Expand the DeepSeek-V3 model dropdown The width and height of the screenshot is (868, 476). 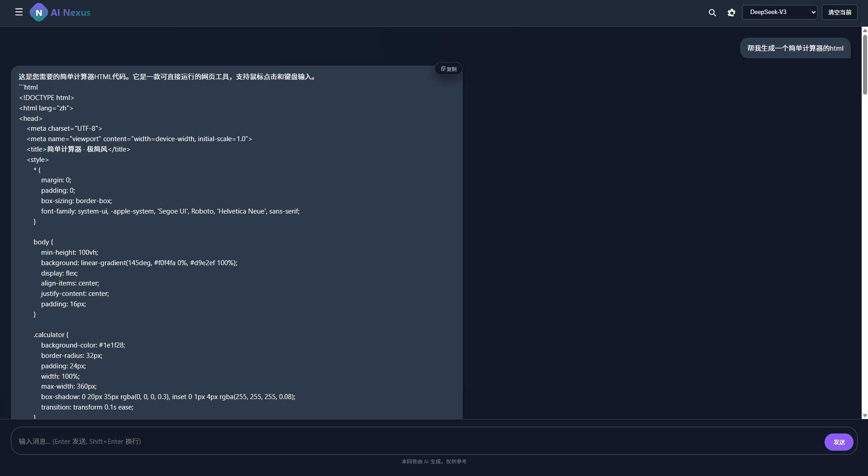point(780,12)
